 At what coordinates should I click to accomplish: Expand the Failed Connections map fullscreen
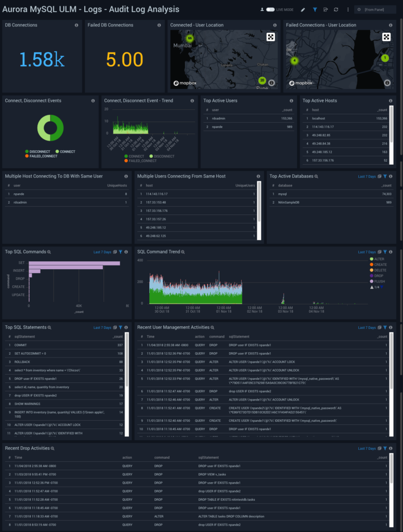point(386,37)
